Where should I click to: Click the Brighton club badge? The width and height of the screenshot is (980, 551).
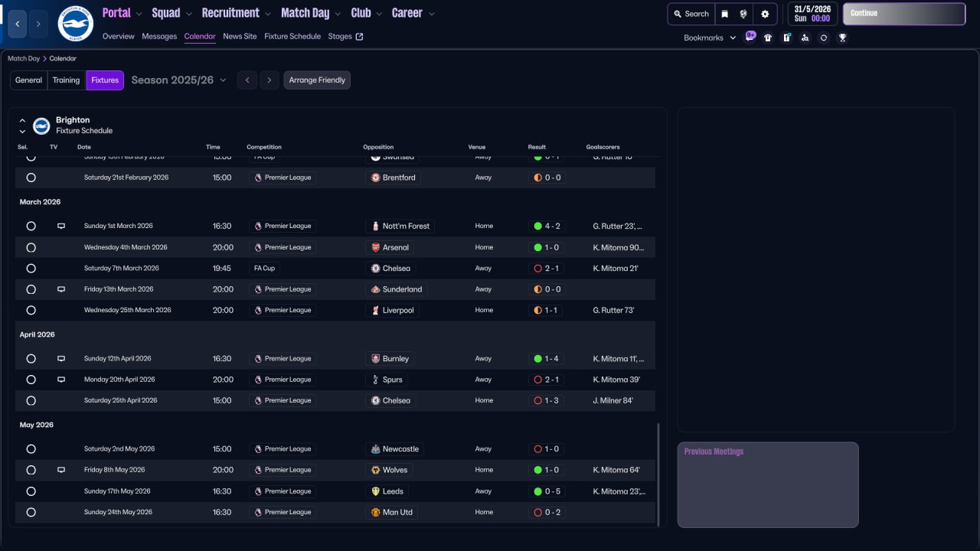(75, 24)
